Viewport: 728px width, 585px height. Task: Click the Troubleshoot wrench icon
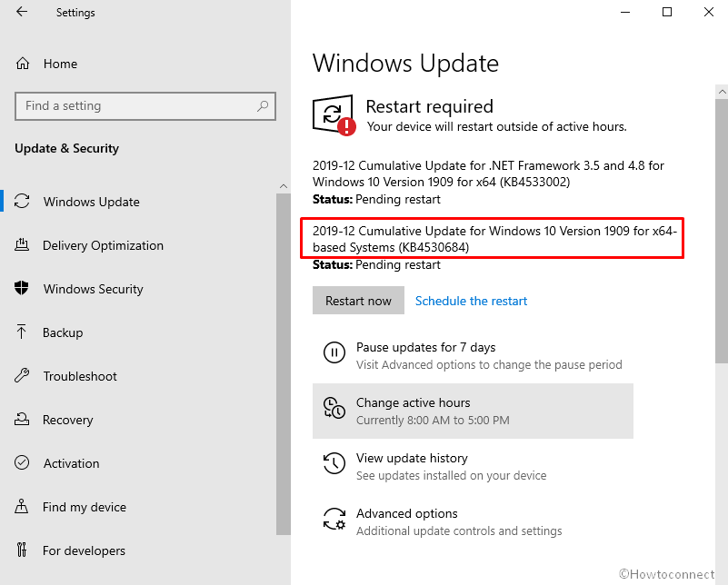(22, 375)
